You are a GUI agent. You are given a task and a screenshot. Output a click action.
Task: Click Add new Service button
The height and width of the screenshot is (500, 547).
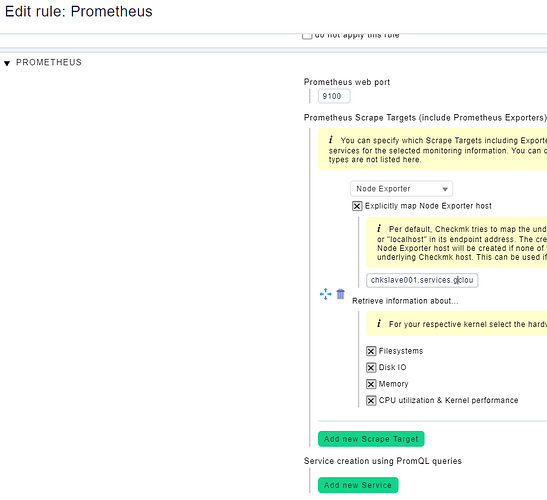coord(358,485)
